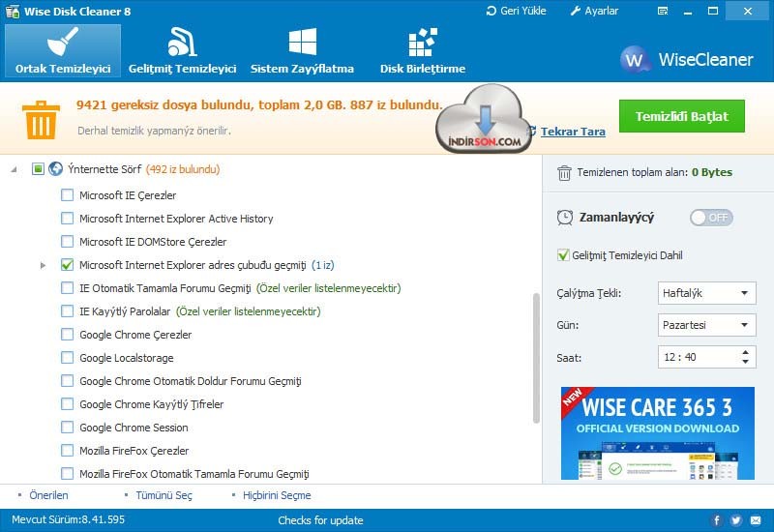Rescan using Tekrar Tara link
This screenshot has width=774, height=532.
point(573,132)
